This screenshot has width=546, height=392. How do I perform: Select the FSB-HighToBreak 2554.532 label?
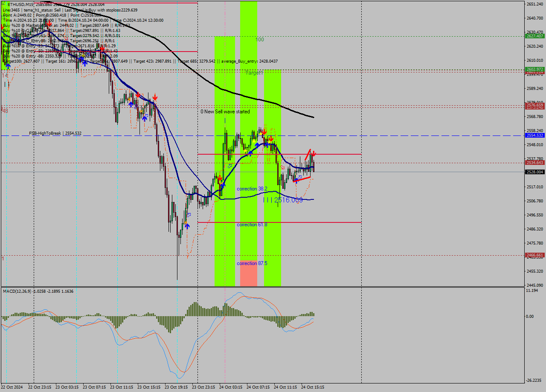55,133
